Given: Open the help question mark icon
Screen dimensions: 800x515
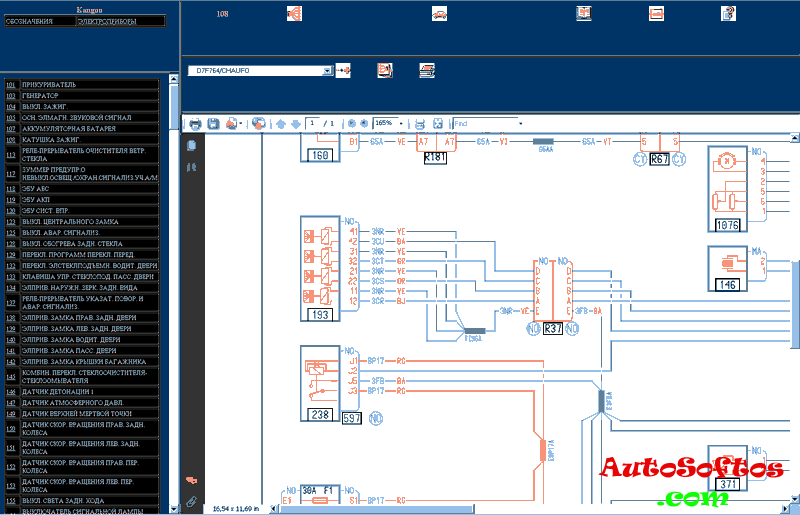Looking at the screenshot, I should (729, 13).
